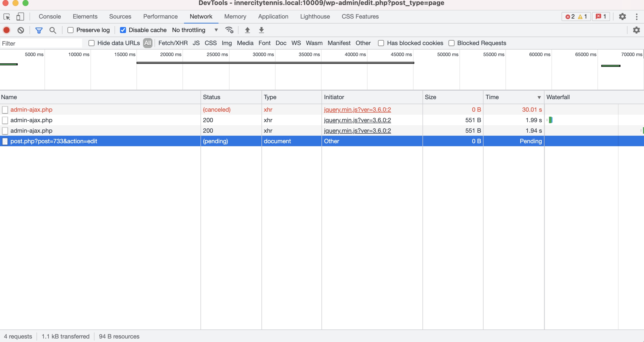Open jquery.min.js initiator link of canceled request

pyautogui.click(x=357, y=110)
